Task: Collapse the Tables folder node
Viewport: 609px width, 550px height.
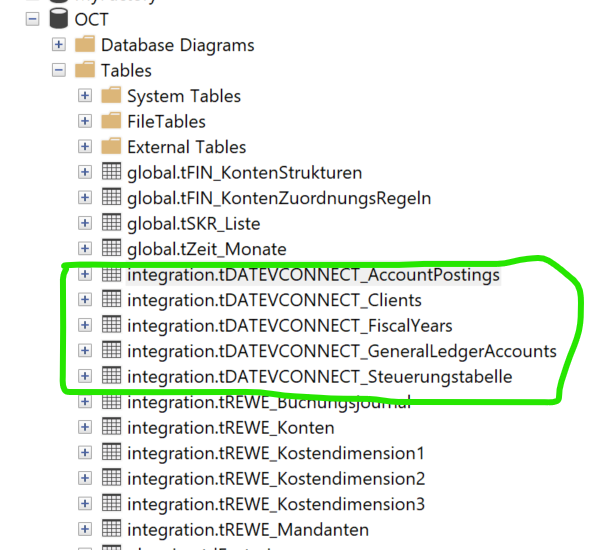Action: tap(59, 70)
